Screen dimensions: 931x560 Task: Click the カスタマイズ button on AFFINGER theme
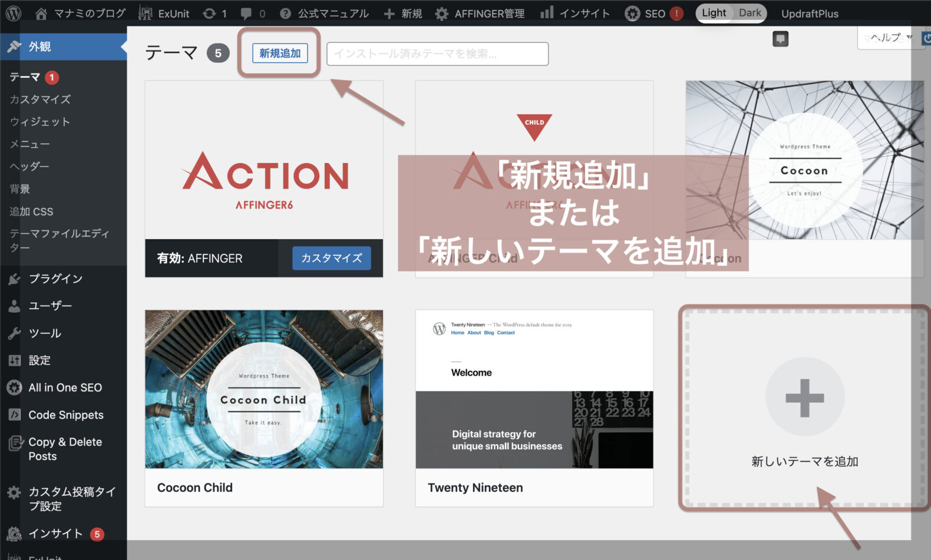pos(332,258)
